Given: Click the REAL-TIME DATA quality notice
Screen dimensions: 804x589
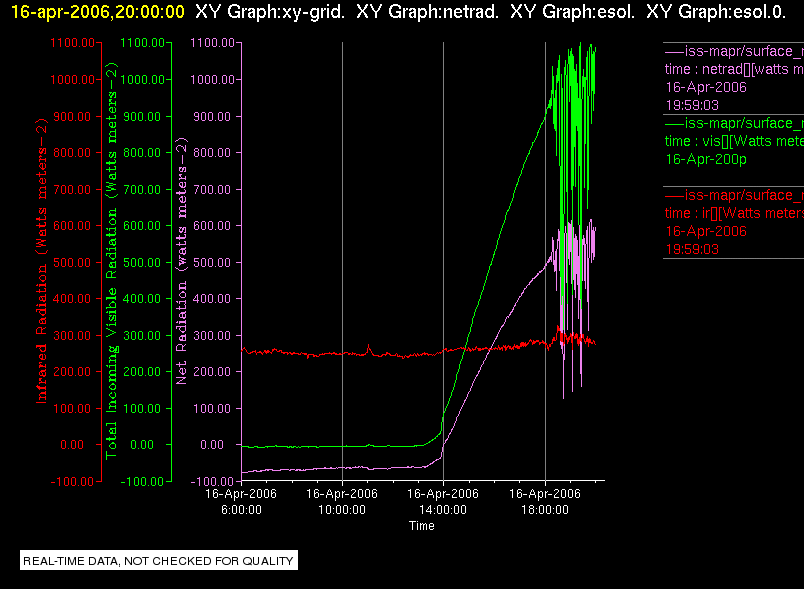Looking at the screenshot, I should click(158, 561).
